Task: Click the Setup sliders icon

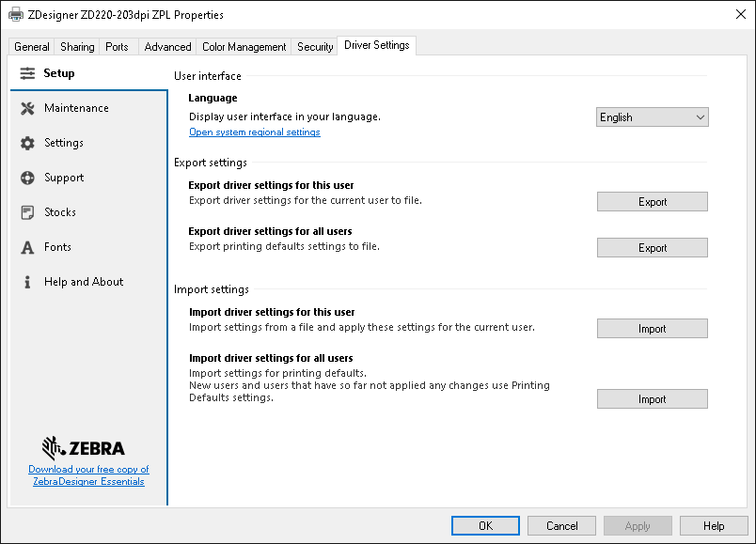Action: [25, 72]
